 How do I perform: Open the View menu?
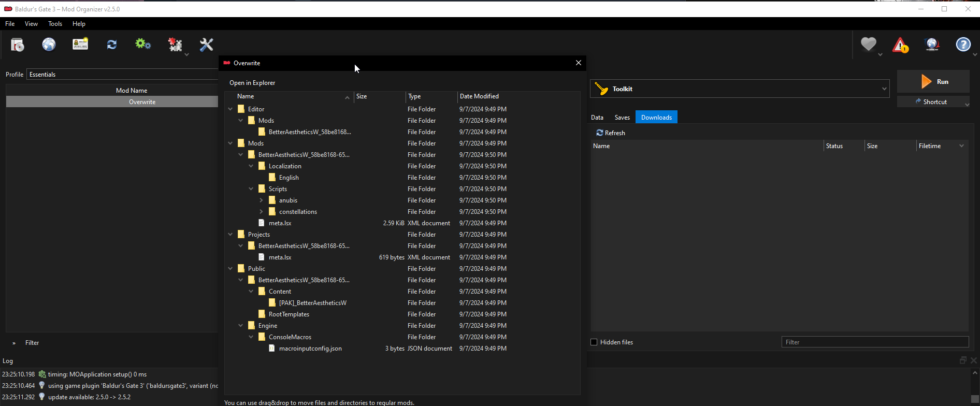coord(31,24)
